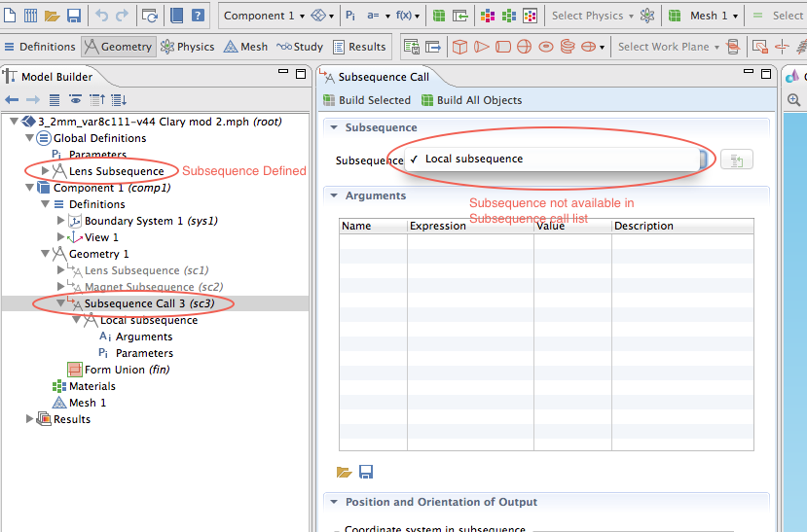Screen dimensions: 807x532
Task: Switch to the Study toolbar tab
Action: pyautogui.click(x=300, y=47)
